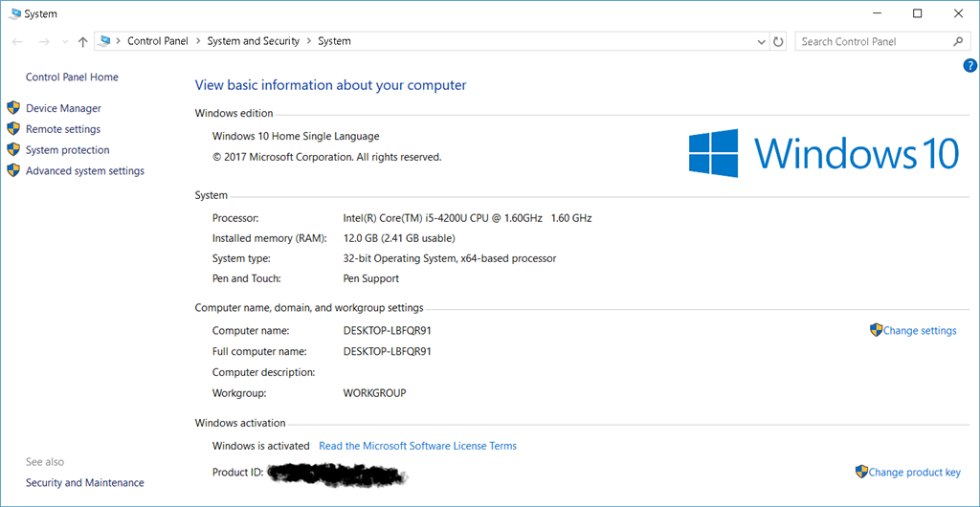Select the 12.0 GB installed memory value
The height and width of the screenshot is (507, 980).
pyautogui.click(x=399, y=238)
